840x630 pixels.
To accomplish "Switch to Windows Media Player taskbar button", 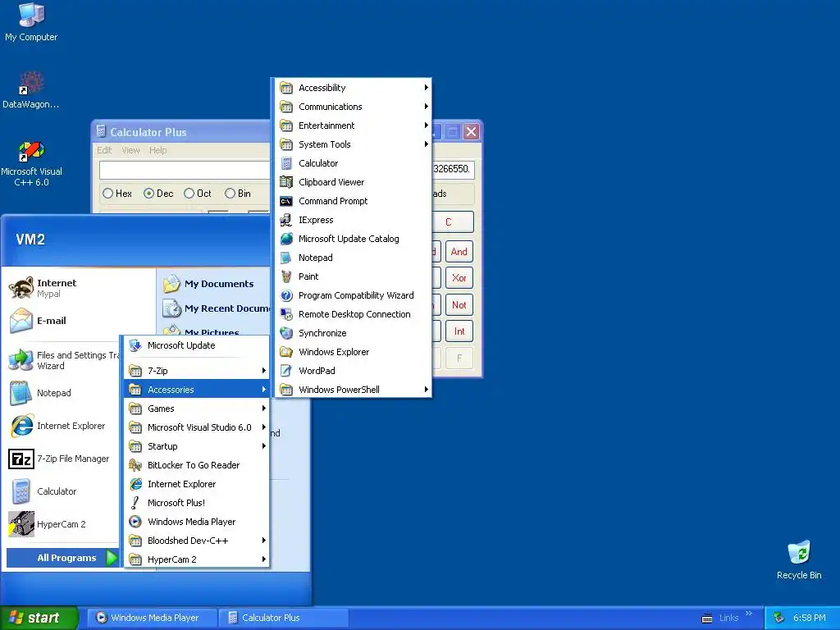I will click(x=152, y=618).
